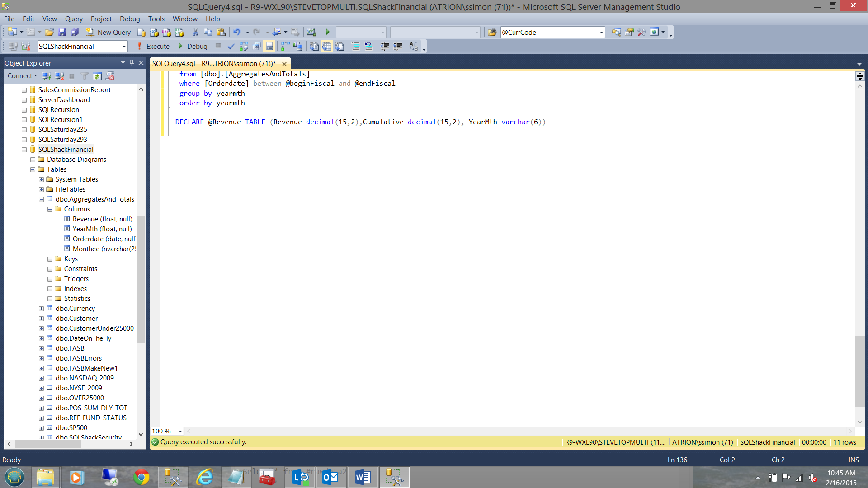This screenshot has height=488, width=868.
Task: Click the Undo arrow icon
Action: click(x=236, y=33)
